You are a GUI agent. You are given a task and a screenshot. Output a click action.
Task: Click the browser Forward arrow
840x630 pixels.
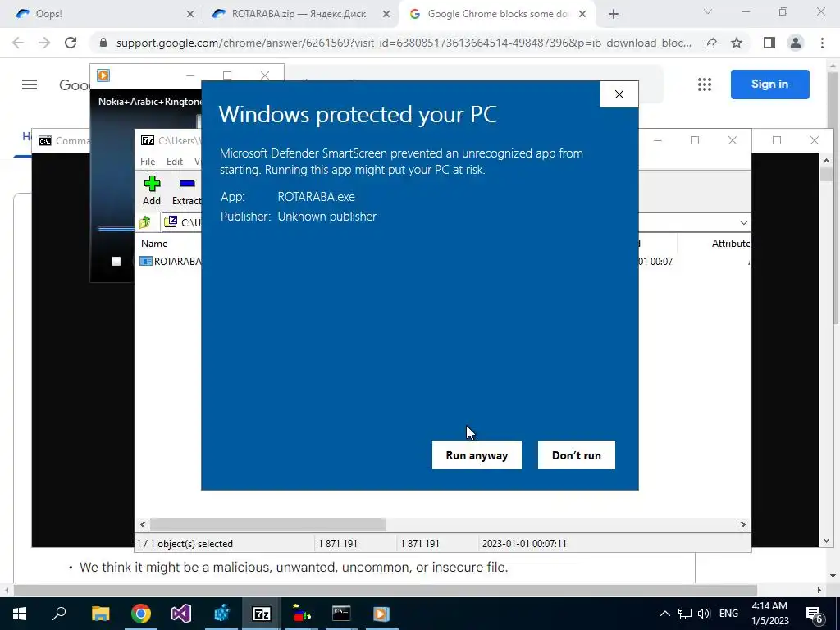coord(44,43)
